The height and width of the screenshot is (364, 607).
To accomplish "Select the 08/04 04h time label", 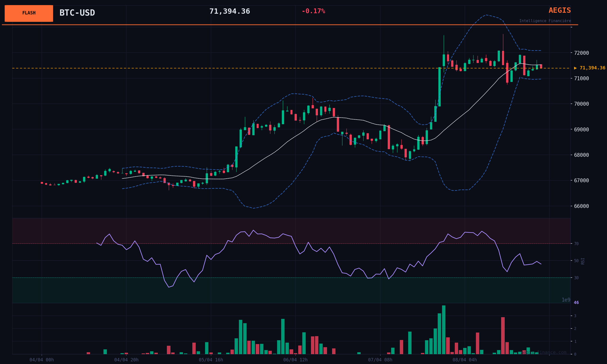I will tap(465, 360).
